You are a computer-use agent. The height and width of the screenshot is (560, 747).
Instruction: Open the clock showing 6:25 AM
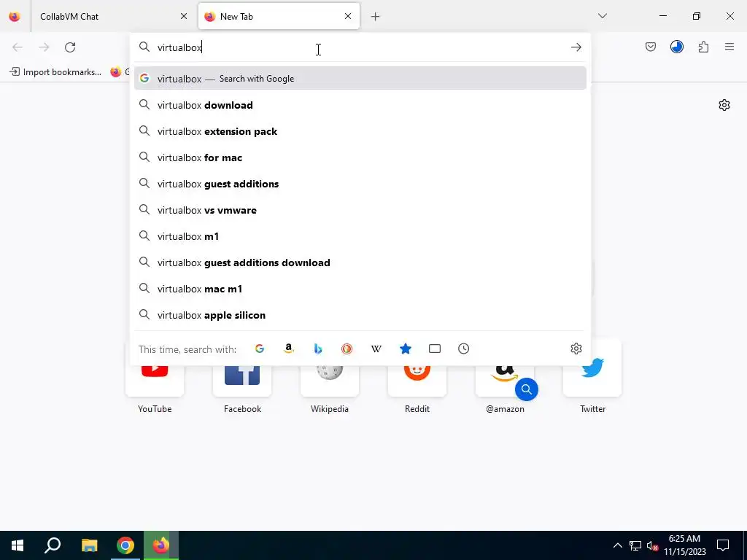684,545
